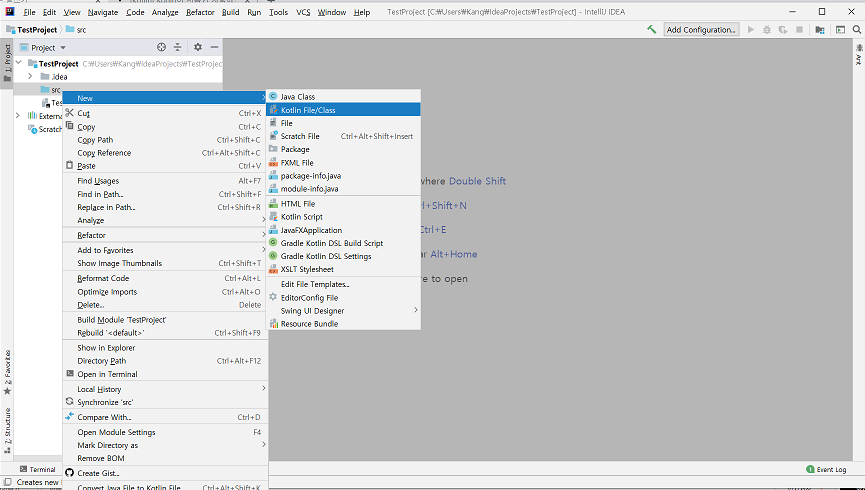Click the Run with Coverage icon
This screenshot has height=490, width=865.
pos(783,29)
